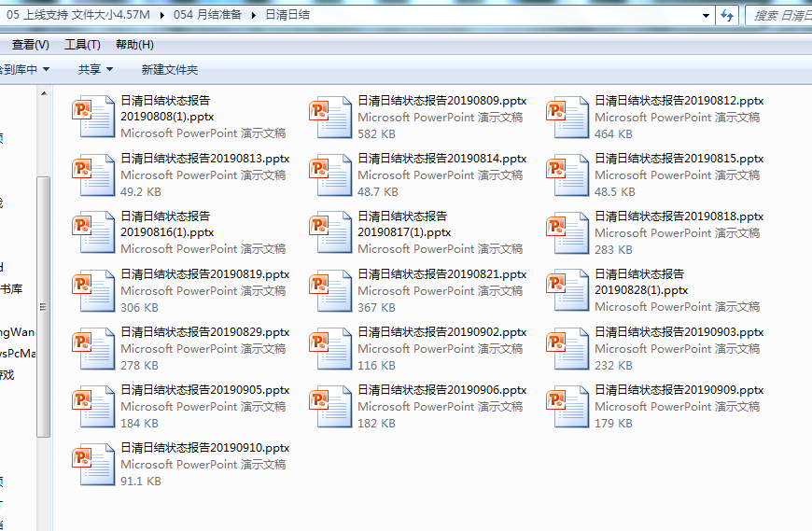812x531 pixels.
Task: Click the refresh icon beside address bar
Action: point(728,15)
